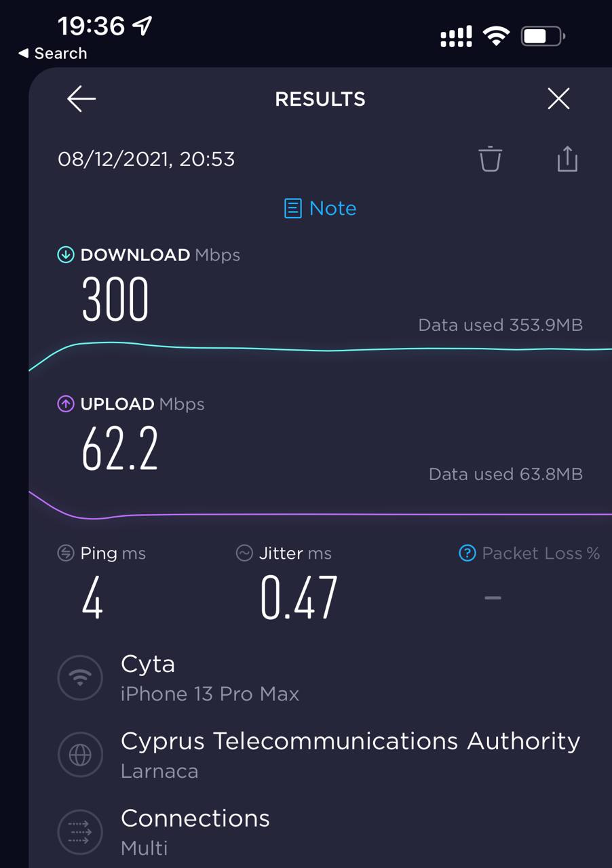Image resolution: width=612 pixels, height=868 pixels.
Task: Tap the Cyta Wi-Fi network icon
Action: 80,677
